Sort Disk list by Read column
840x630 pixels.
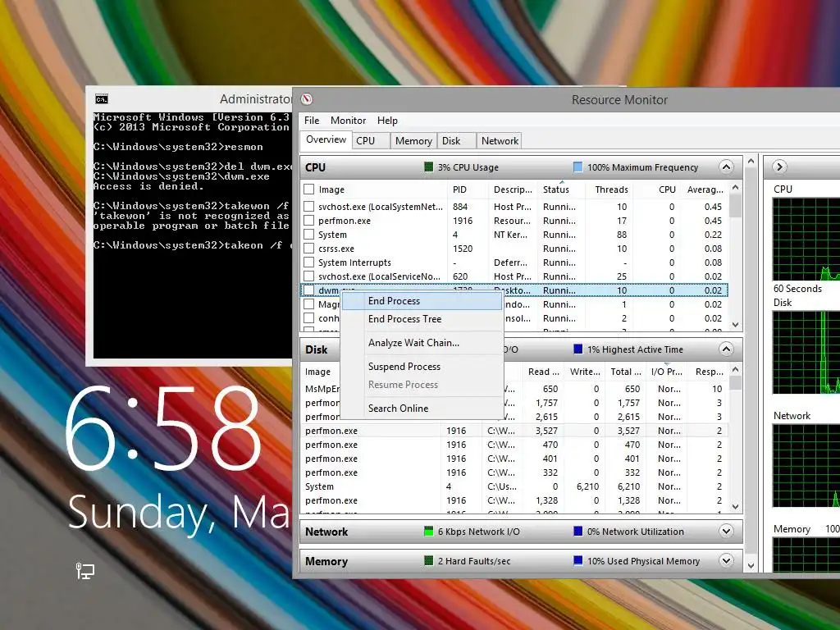541,372
